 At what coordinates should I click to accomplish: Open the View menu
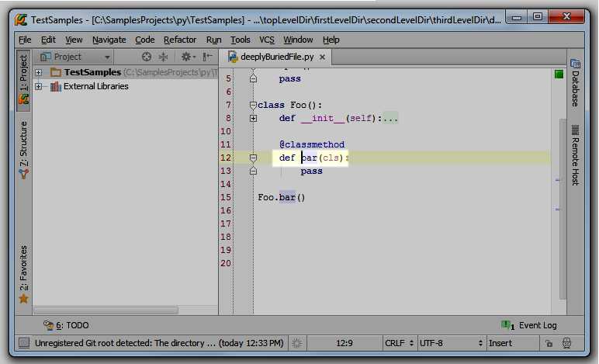tap(74, 40)
